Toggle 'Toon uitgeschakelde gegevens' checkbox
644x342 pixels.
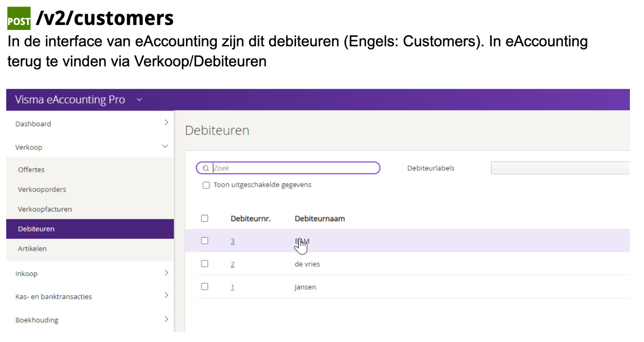tap(206, 185)
